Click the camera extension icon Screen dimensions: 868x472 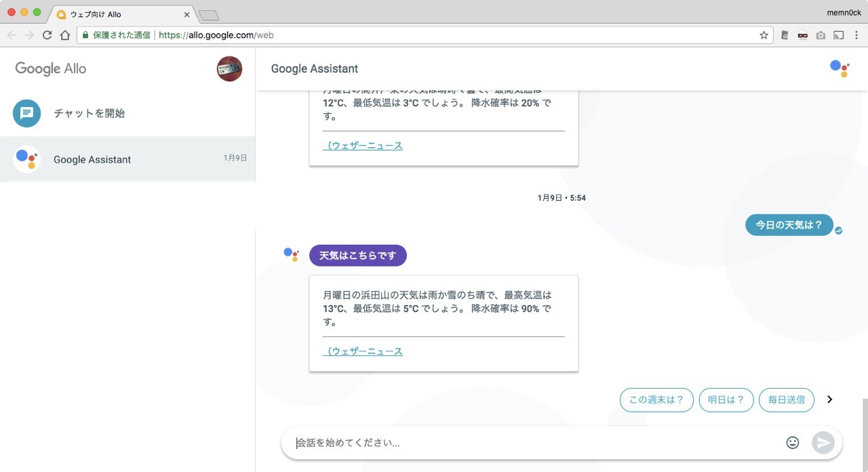(x=821, y=35)
